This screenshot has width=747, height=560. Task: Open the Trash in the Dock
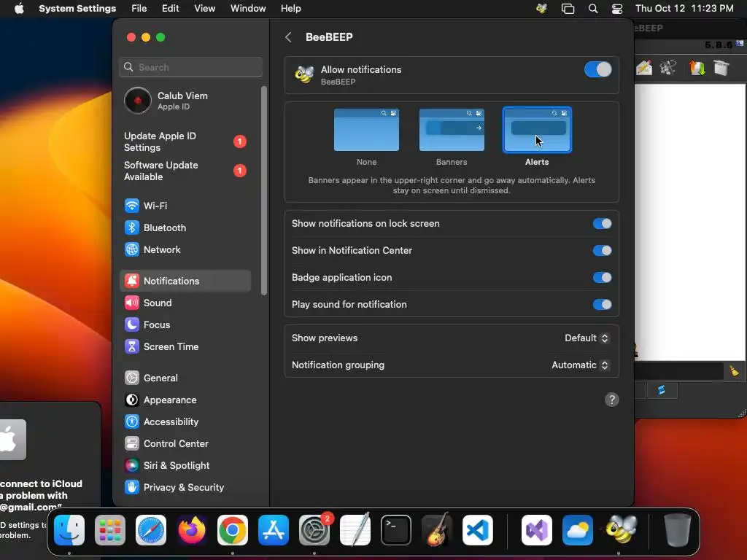pyautogui.click(x=678, y=530)
